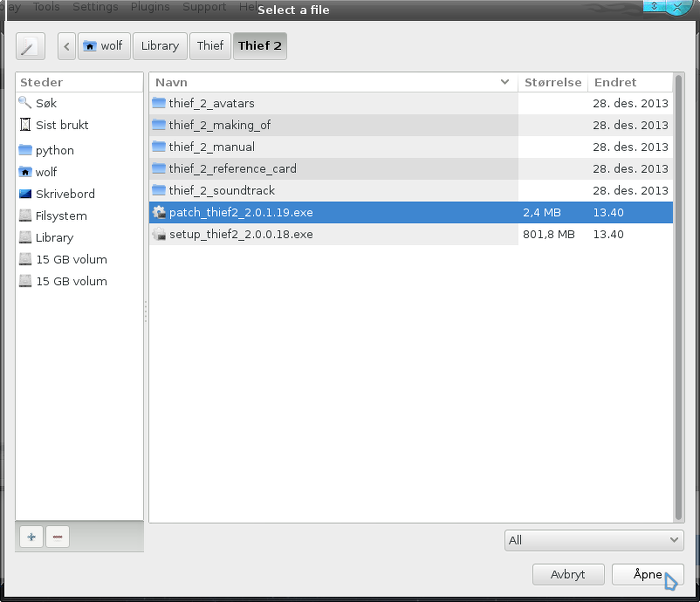This screenshot has width=700, height=602.
Task: Click the python folder icon in places
Action: pyautogui.click(x=25, y=150)
